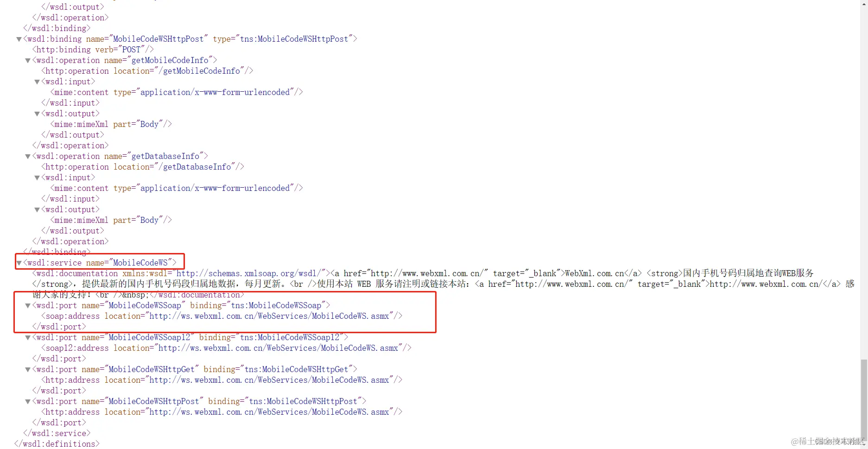Click the wsdl:port name="MobileCodeWSSoap12" tag text
868x449 pixels.
190,337
